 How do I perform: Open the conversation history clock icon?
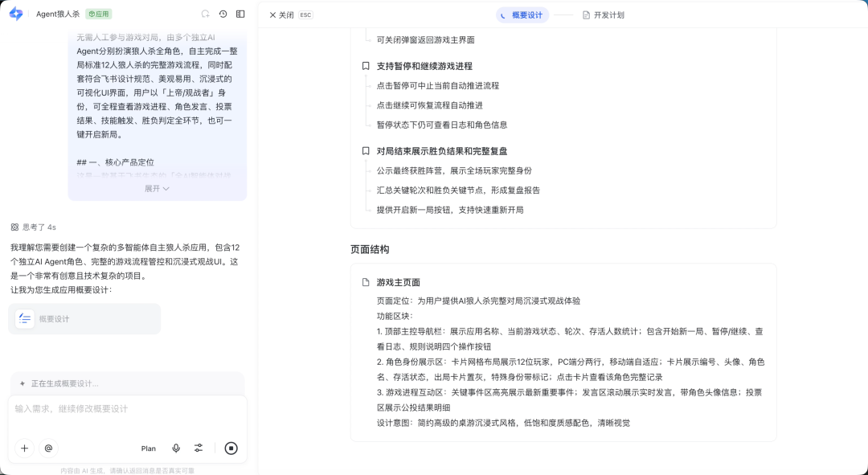point(223,14)
